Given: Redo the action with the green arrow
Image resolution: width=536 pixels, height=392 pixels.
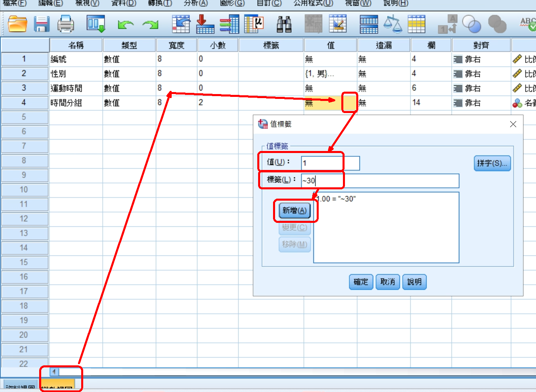Looking at the screenshot, I should pos(150,25).
